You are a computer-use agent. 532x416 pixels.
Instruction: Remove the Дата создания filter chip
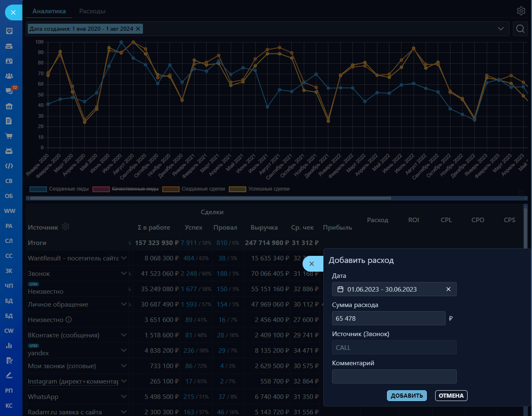point(138,29)
